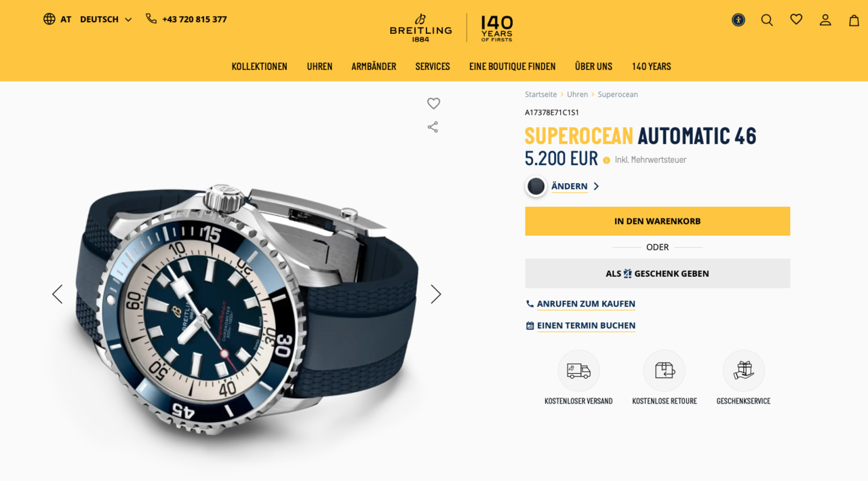
Task: Select the dark blue color swatch
Action: [x=536, y=187]
